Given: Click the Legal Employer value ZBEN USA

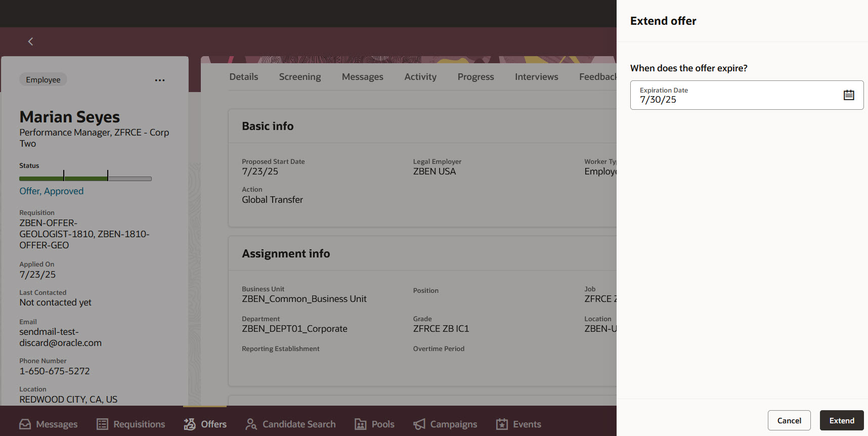Looking at the screenshot, I should click(435, 171).
